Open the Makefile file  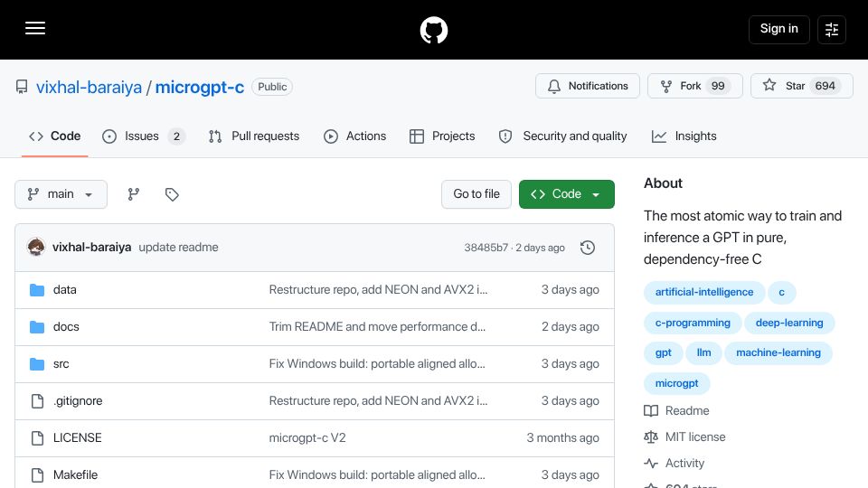tap(75, 474)
